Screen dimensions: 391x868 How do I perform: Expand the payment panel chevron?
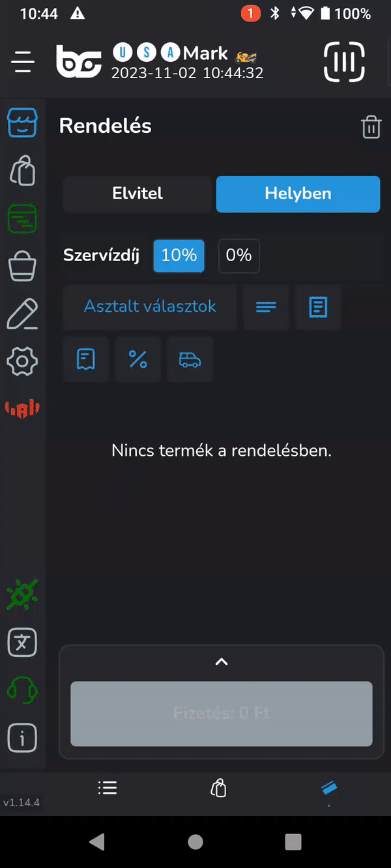[222, 662]
